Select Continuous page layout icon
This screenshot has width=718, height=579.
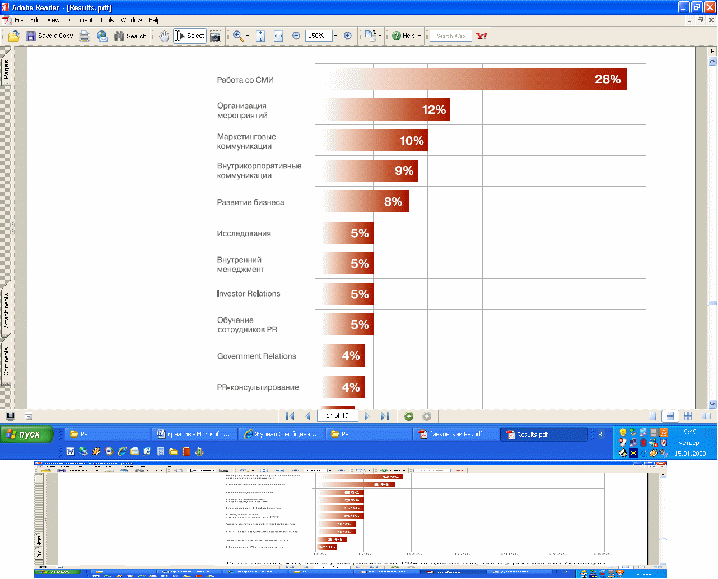point(670,416)
